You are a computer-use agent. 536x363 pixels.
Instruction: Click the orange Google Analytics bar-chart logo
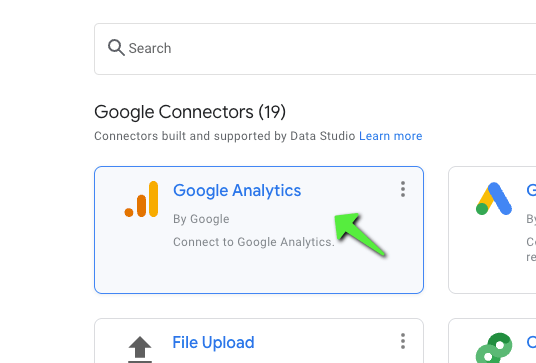[142, 199]
